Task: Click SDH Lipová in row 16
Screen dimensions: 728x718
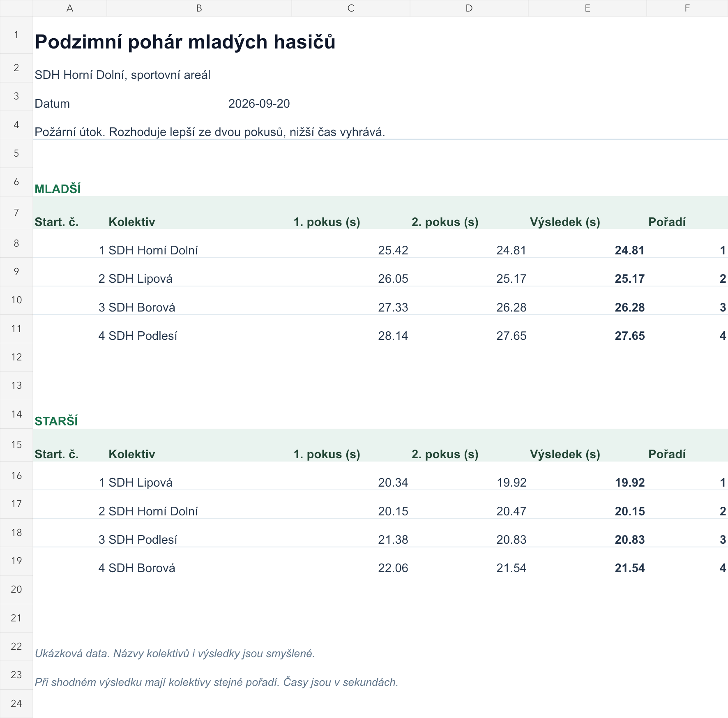Action: point(141,483)
